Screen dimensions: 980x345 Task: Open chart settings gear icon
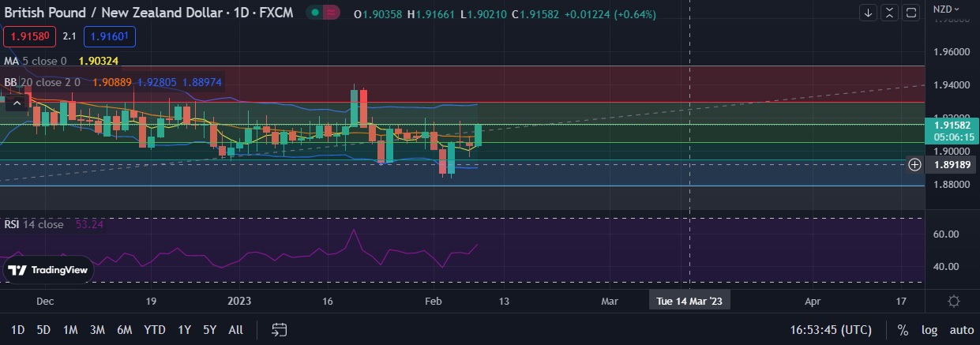(x=954, y=302)
